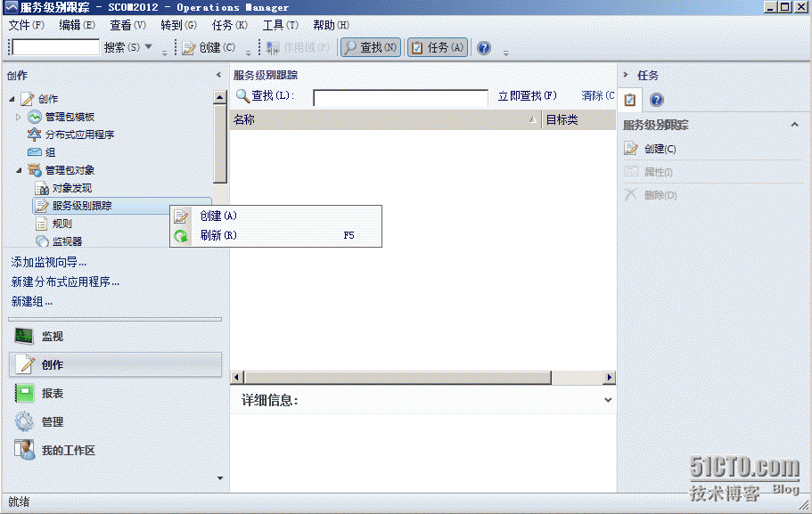Select the 组 tree icon
Viewport: 812px width, 514px height.
(35, 152)
